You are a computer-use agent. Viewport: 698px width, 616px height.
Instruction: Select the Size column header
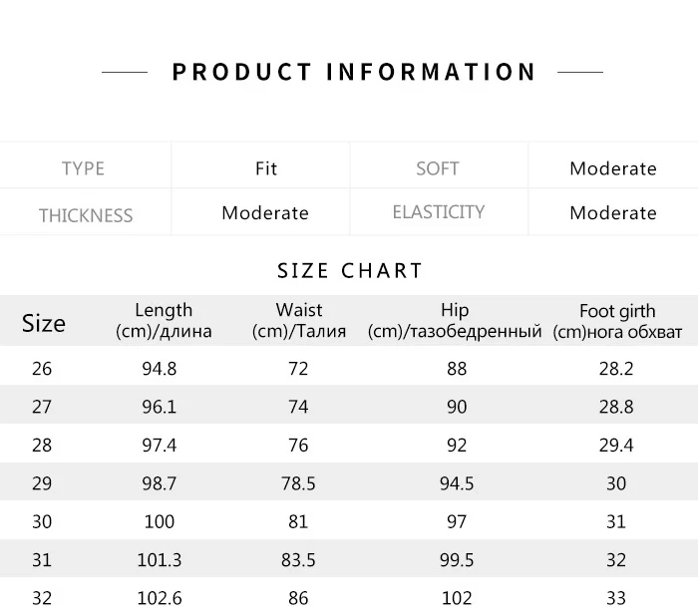44,323
